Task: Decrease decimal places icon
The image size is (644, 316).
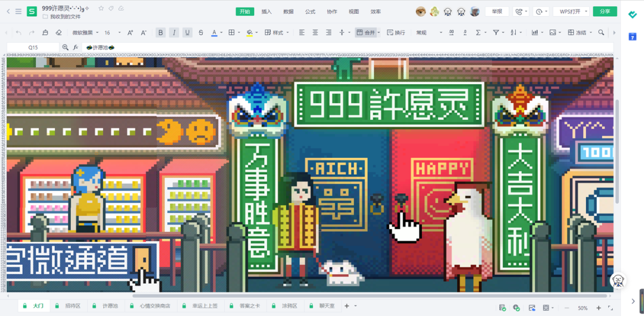Action: tap(465, 32)
